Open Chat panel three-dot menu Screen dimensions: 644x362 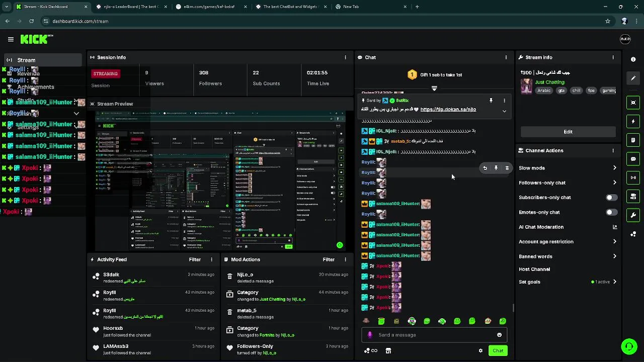pyautogui.click(x=506, y=57)
